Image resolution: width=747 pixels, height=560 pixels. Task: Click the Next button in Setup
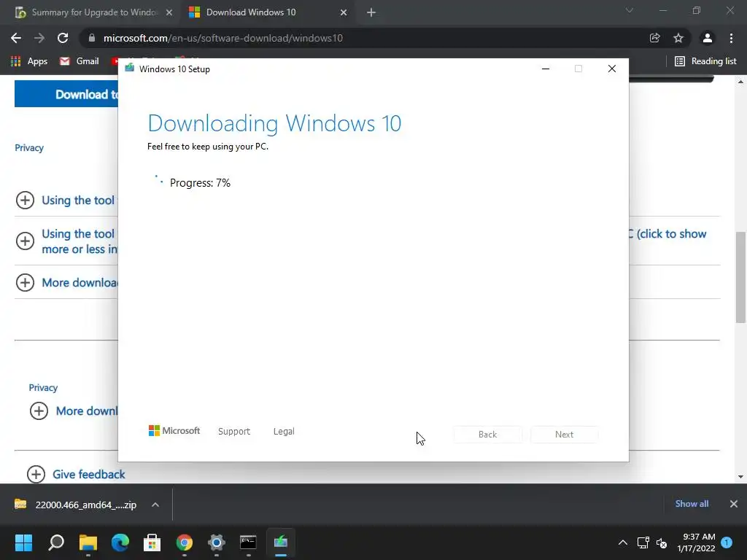(564, 435)
